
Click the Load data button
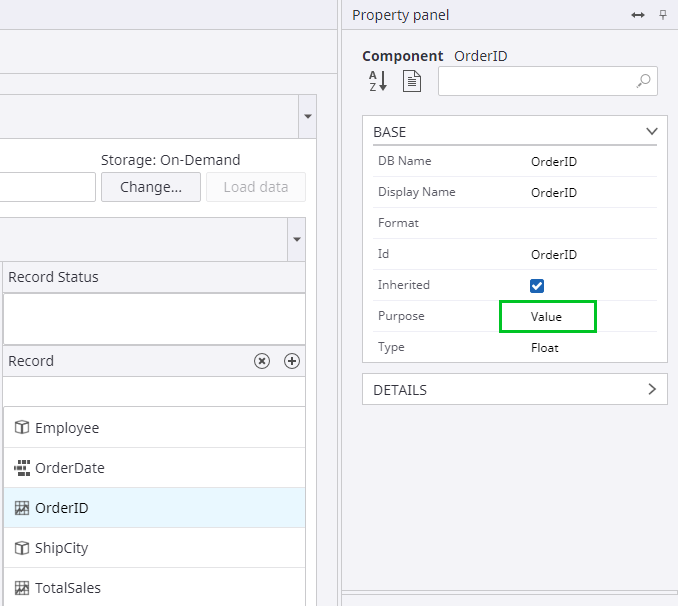coord(256,187)
